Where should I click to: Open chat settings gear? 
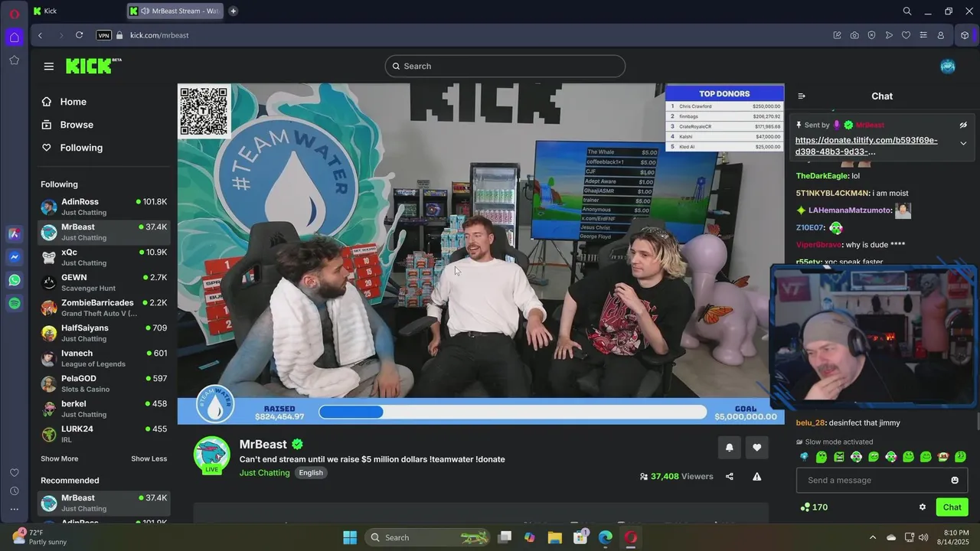[923, 507]
